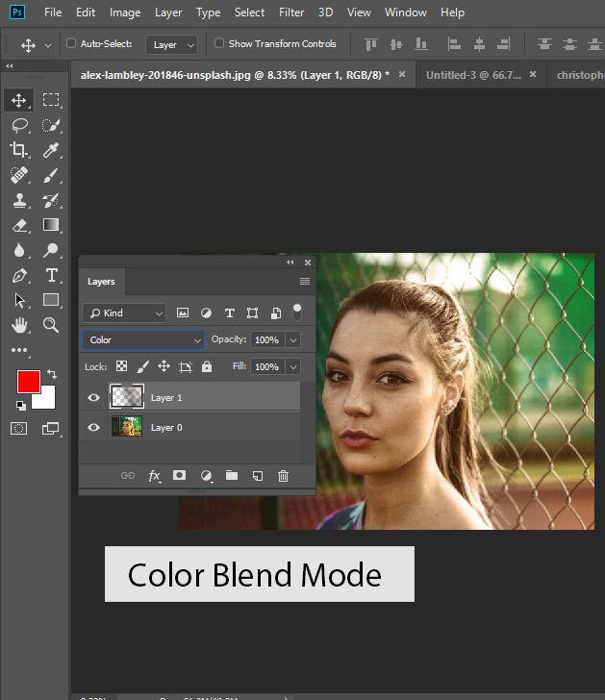This screenshot has height=700, width=605.
Task: Select the Dodge tool
Action: [50, 250]
